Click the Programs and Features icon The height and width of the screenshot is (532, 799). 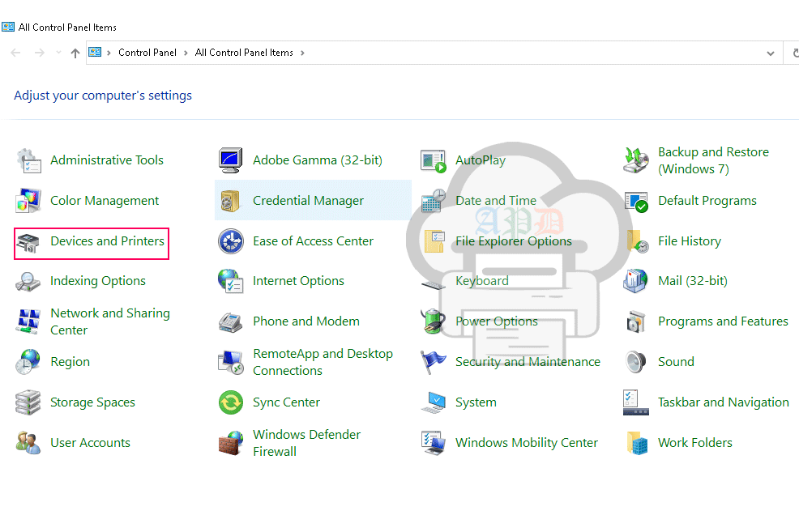click(x=636, y=321)
